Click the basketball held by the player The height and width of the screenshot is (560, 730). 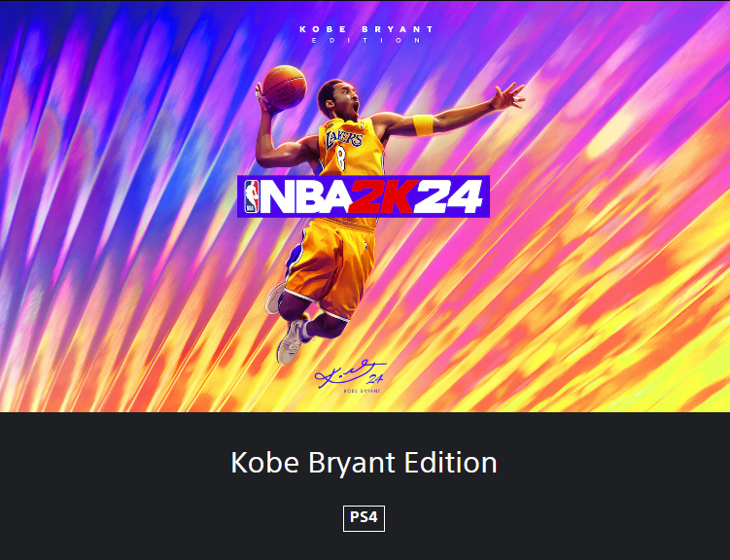[285, 87]
